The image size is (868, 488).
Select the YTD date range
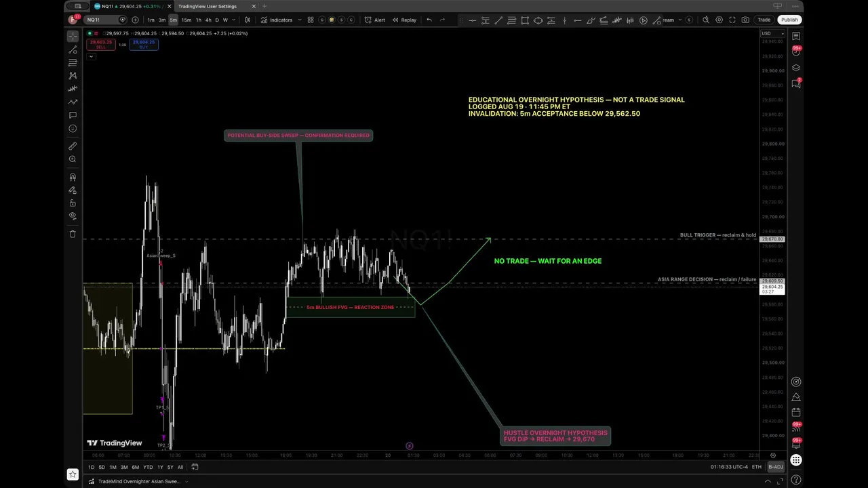148,467
